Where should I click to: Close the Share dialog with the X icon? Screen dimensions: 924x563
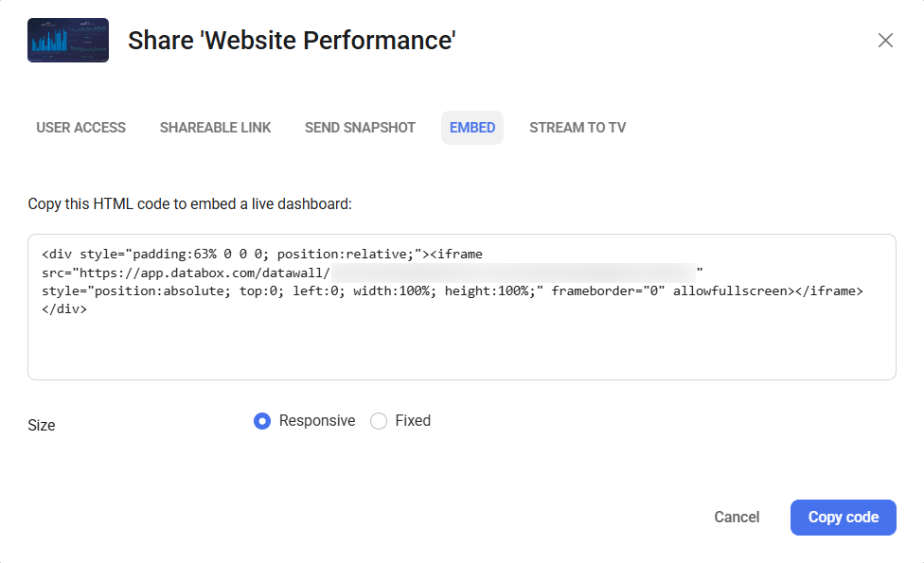[x=885, y=41]
